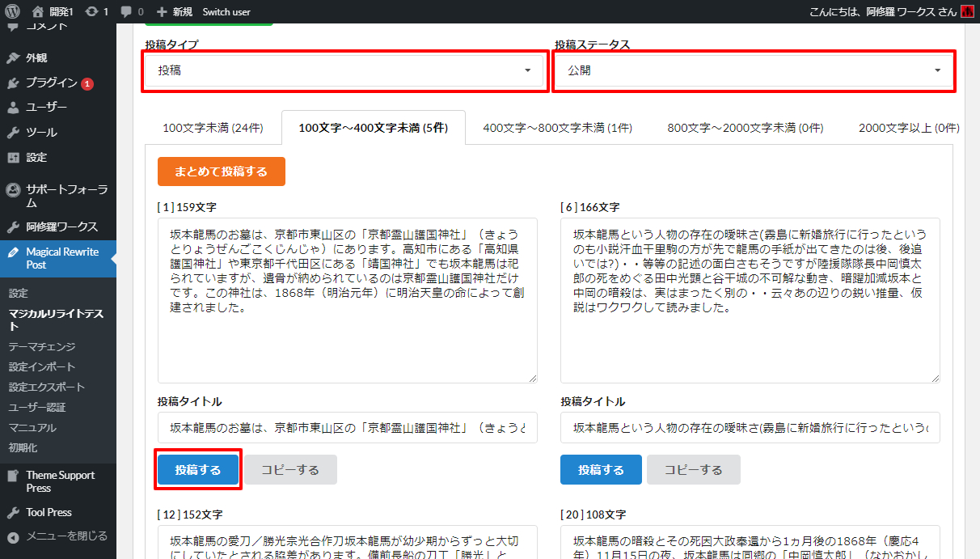Open the 開発1 site home icon
The width and height of the screenshot is (980, 559).
(x=38, y=12)
